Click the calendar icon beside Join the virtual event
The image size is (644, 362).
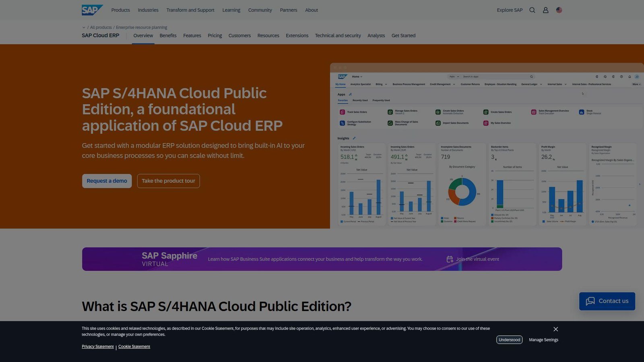pos(450,259)
